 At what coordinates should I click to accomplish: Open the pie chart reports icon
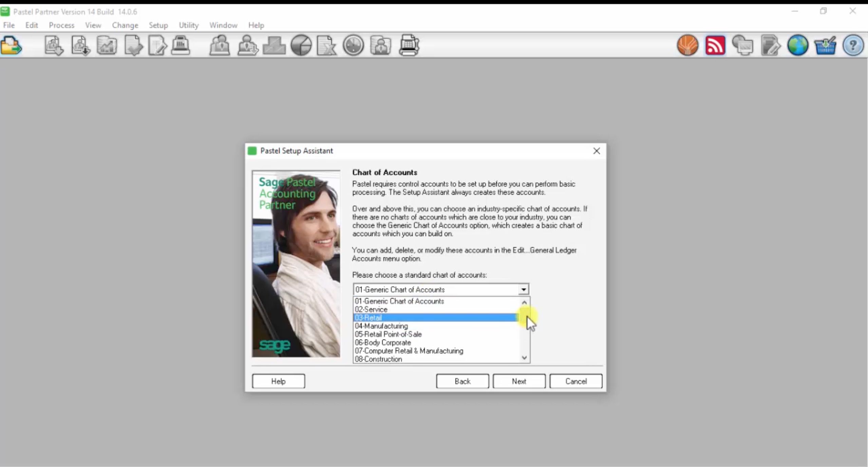click(301, 45)
